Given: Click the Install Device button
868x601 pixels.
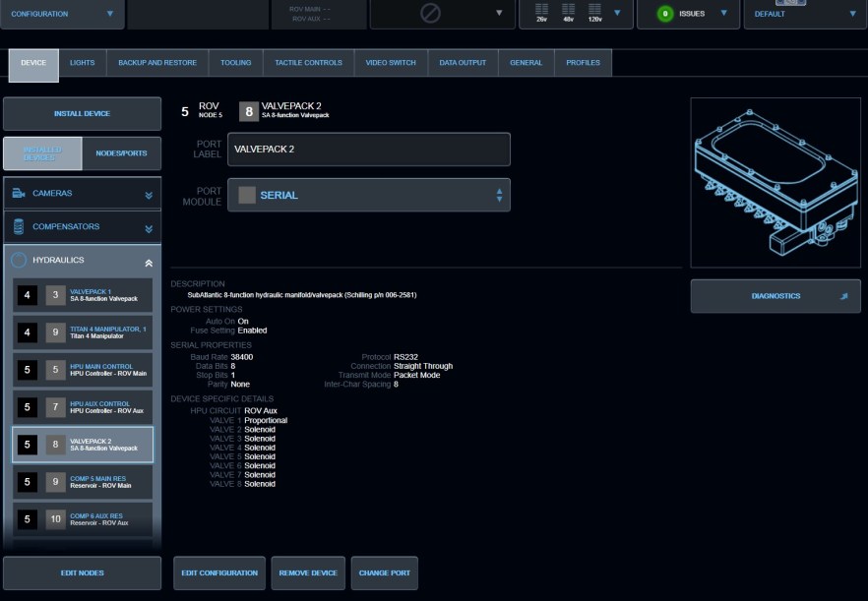Looking at the screenshot, I should (82, 114).
